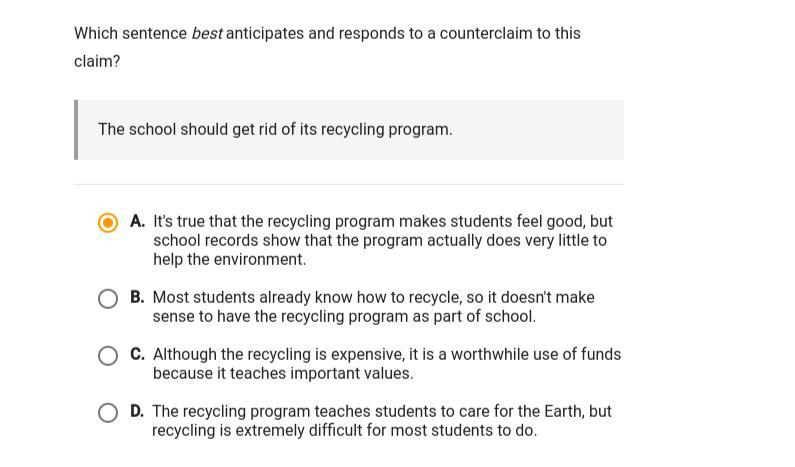Click the bold letter label A.
The height and width of the screenshot is (467, 795).
click(x=137, y=221)
